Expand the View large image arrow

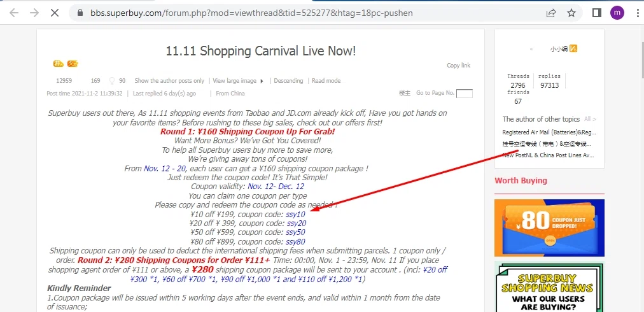(x=262, y=81)
